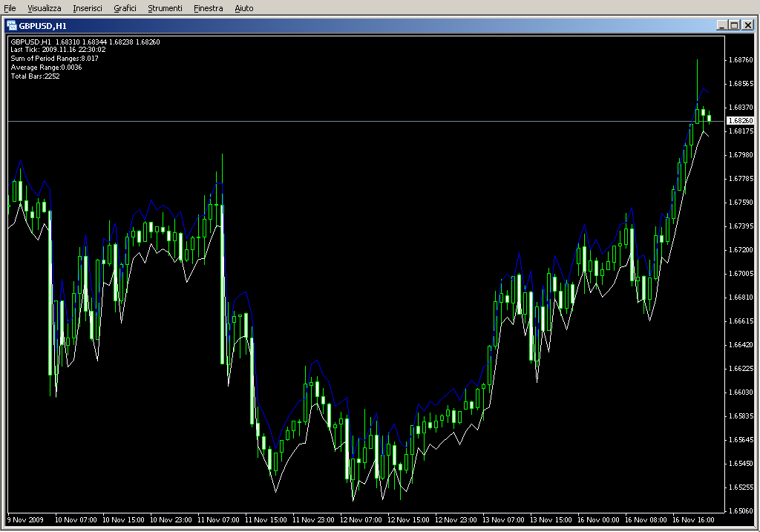This screenshot has height=532, width=760.
Task: Click the GBPUSD,H1 chart window icon
Action: (x=11, y=26)
